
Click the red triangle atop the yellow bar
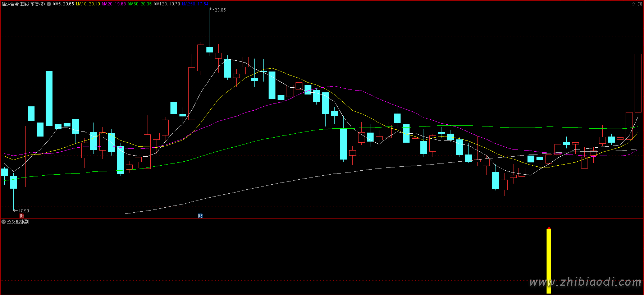[549, 228]
